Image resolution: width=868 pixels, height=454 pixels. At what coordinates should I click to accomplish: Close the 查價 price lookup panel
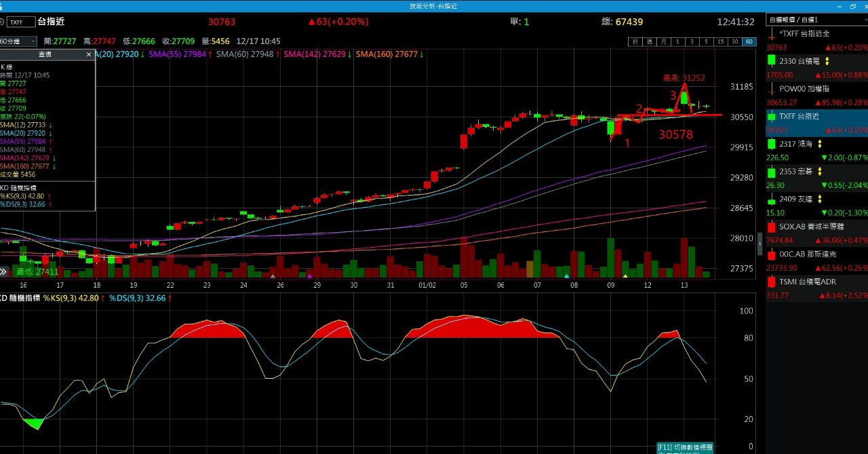(89, 54)
